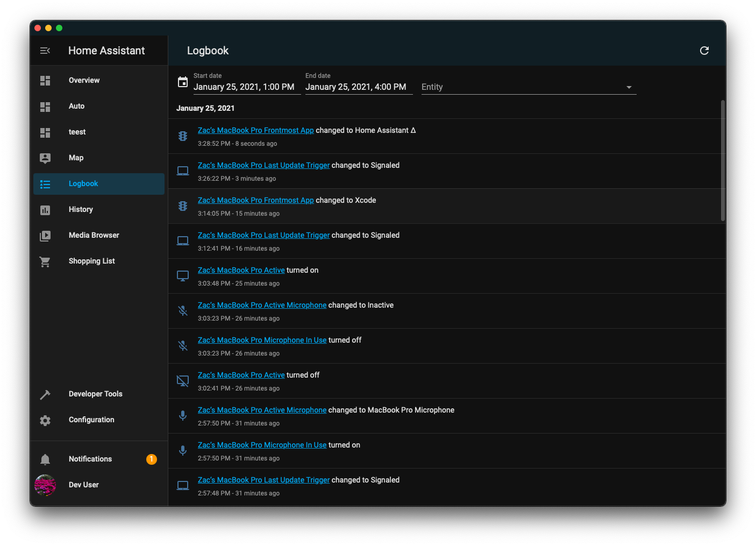Click the laptop icon of the 2:57:48 PM entry
This screenshot has height=546, width=756.
[183, 486]
